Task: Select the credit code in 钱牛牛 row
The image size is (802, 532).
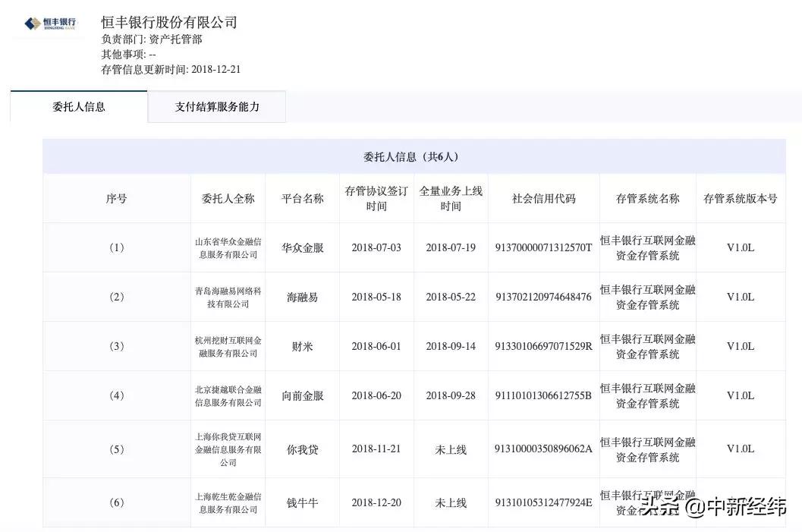Action: pyautogui.click(x=544, y=502)
